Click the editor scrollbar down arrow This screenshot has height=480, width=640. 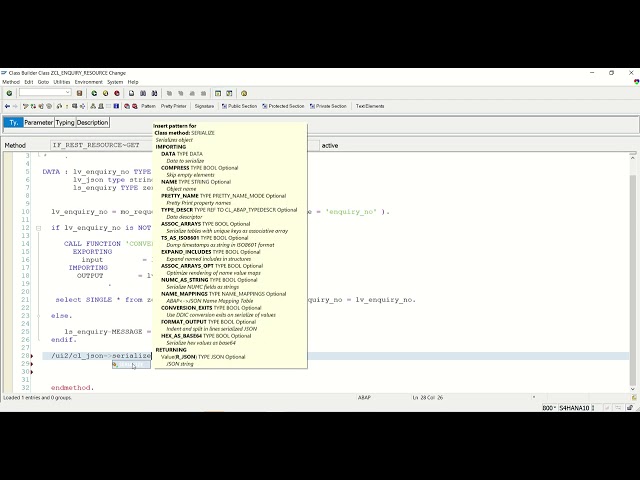pyautogui.click(x=633, y=389)
